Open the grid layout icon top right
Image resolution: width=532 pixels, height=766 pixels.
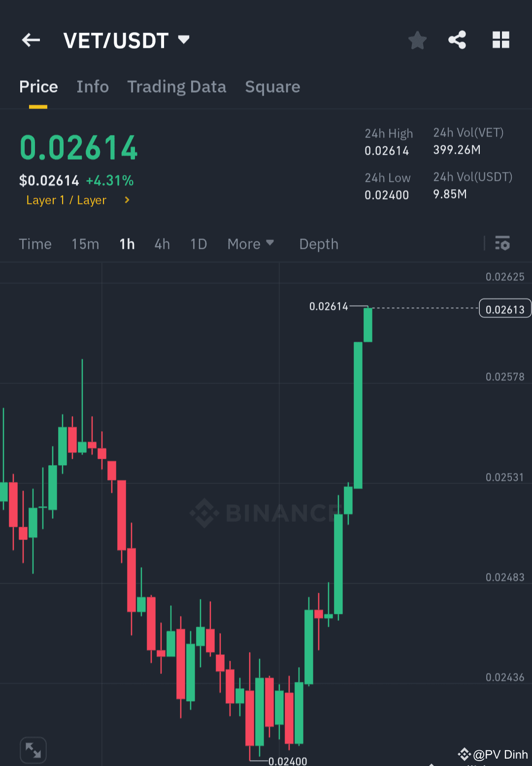[500, 40]
